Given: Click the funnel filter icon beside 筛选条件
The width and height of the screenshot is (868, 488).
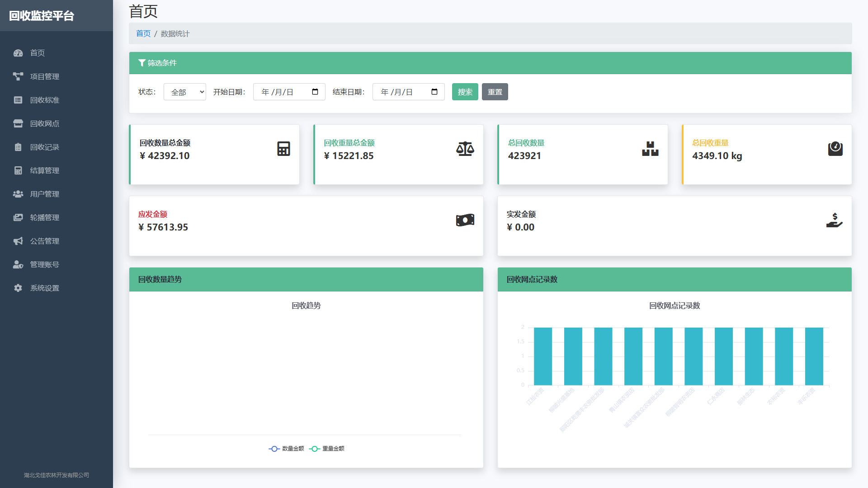Looking at the screenshot, I should point(142,63).
